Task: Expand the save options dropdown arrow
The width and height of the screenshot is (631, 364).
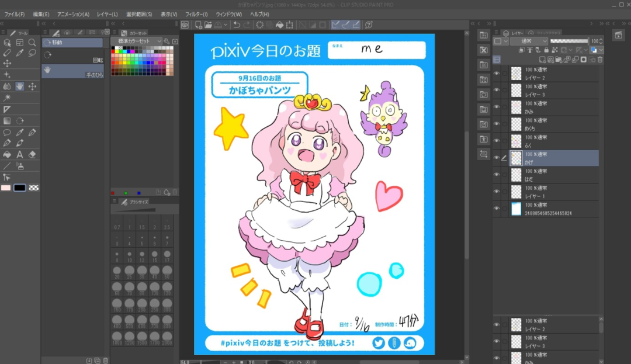Action: [x=226, y=25]
